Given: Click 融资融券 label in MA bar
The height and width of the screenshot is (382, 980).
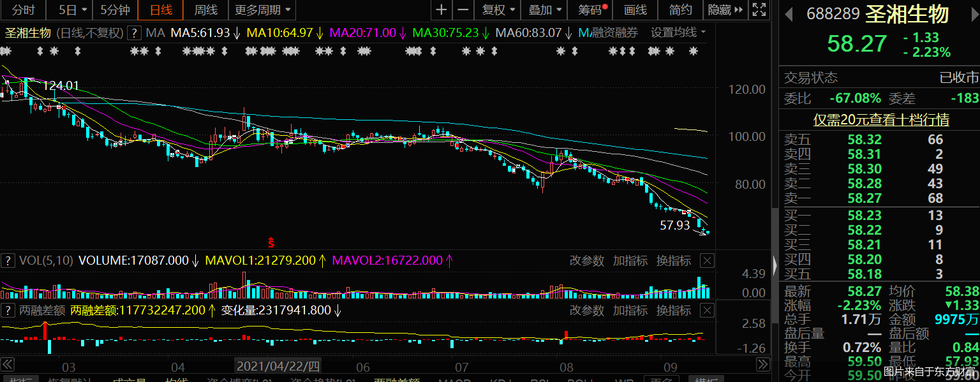Looking at the screenshot, I should [x=614, y=33].
